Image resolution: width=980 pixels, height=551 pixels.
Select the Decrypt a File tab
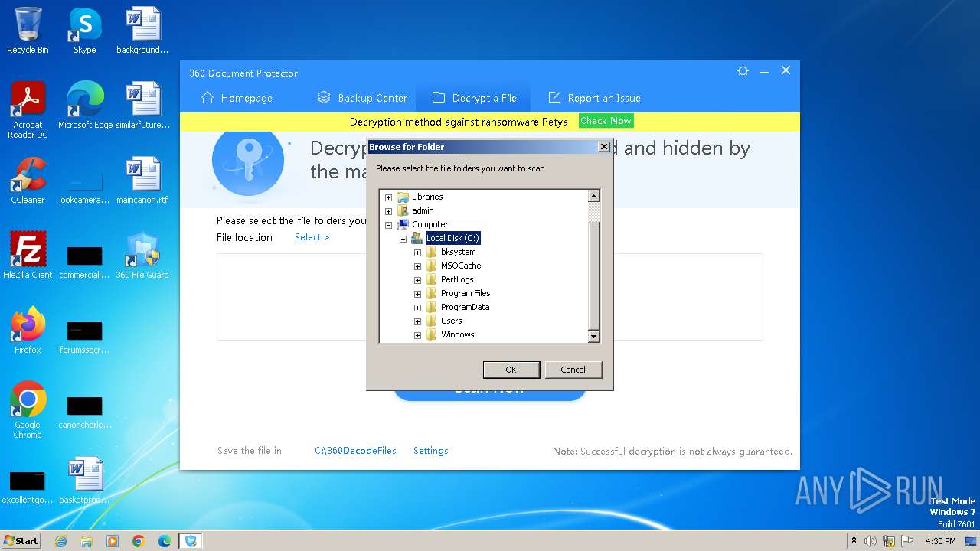coord(474,98)
